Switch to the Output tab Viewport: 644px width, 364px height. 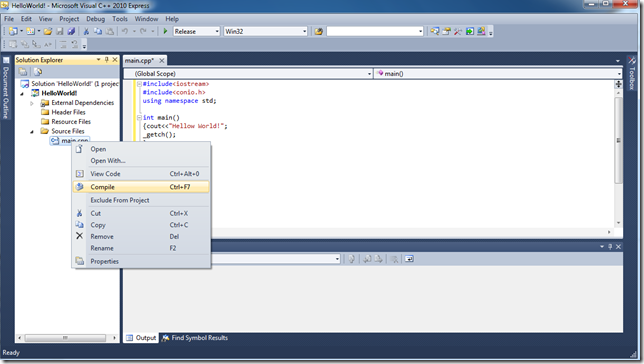(x=141, y=338)
